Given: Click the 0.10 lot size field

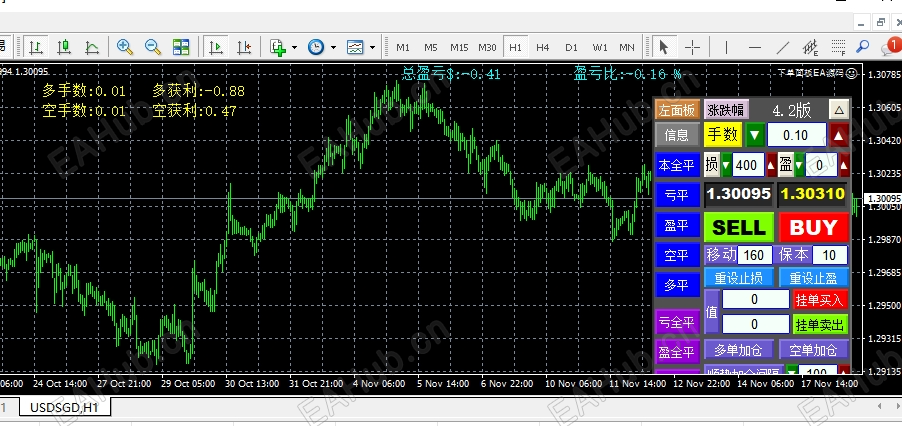Looking at the screenshot, I should pos(796,135).
